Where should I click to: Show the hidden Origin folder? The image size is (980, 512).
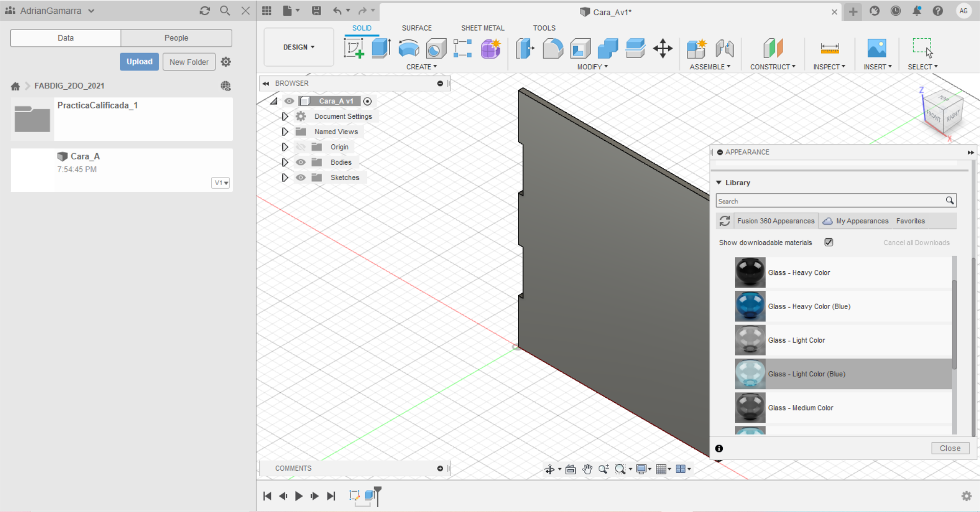coord(301,147)
